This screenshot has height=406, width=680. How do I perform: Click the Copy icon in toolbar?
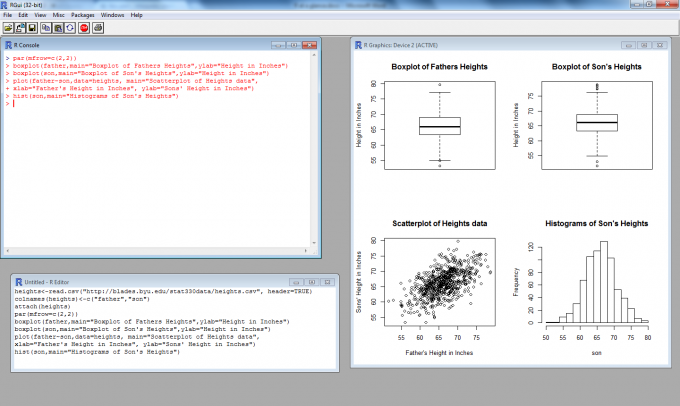pos(46,27)
